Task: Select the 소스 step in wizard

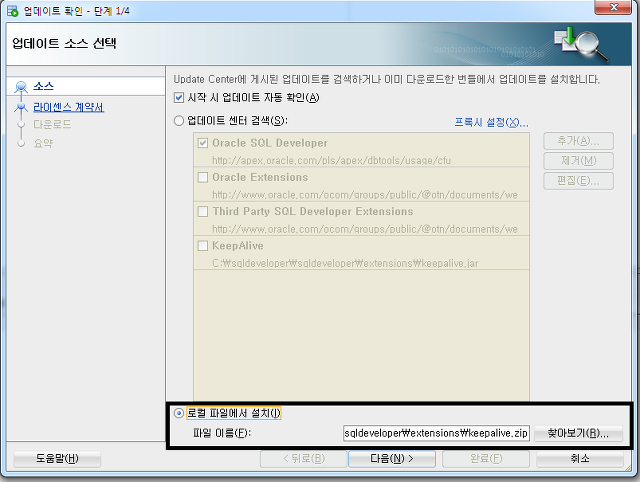Action: coord(43,87)
